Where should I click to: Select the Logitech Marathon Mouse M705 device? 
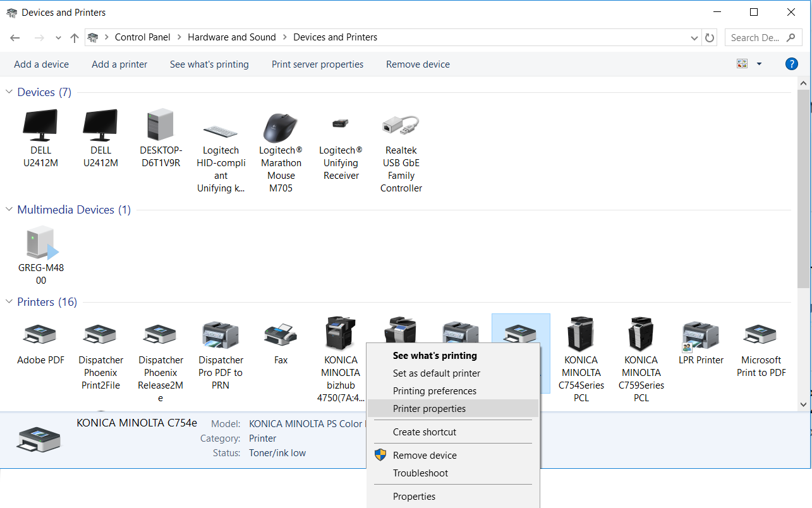[x=281, y=128]
